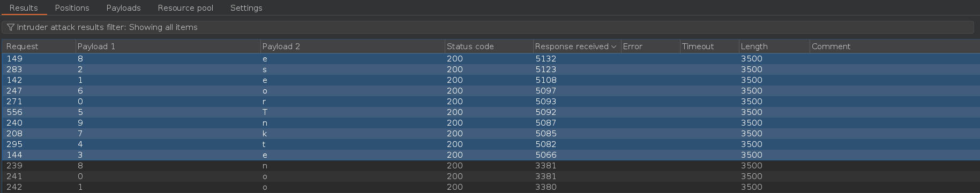Select request row 242
This screenshot has height=193, width=980.
pyautogui.click(x=491, y=187)
